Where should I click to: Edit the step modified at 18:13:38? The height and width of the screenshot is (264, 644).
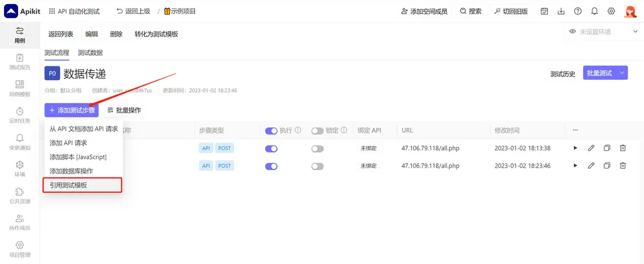click(x=591, y=148)
